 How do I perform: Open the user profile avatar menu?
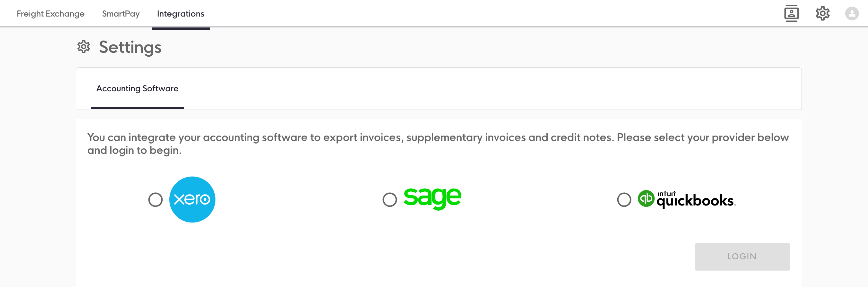click(852, 13)
